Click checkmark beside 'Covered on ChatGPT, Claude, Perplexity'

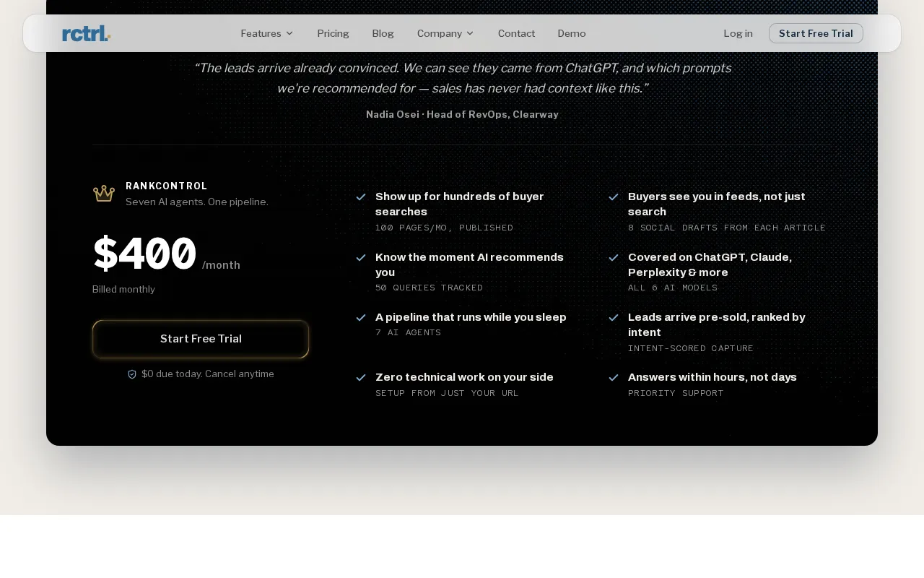tap(614, 257)
